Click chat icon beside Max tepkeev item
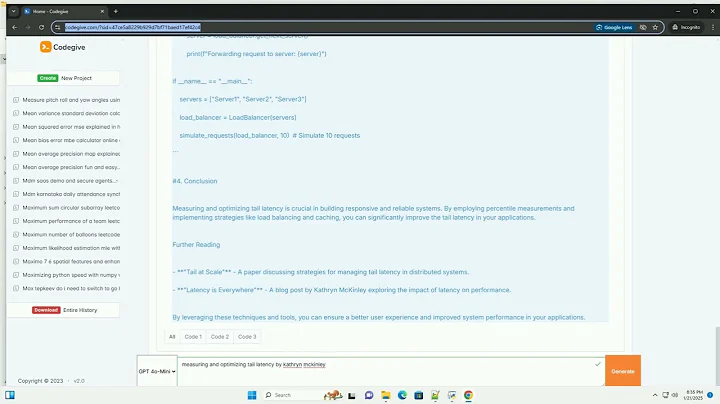This screenshot has width=720, height=404. tap(16, 288)
